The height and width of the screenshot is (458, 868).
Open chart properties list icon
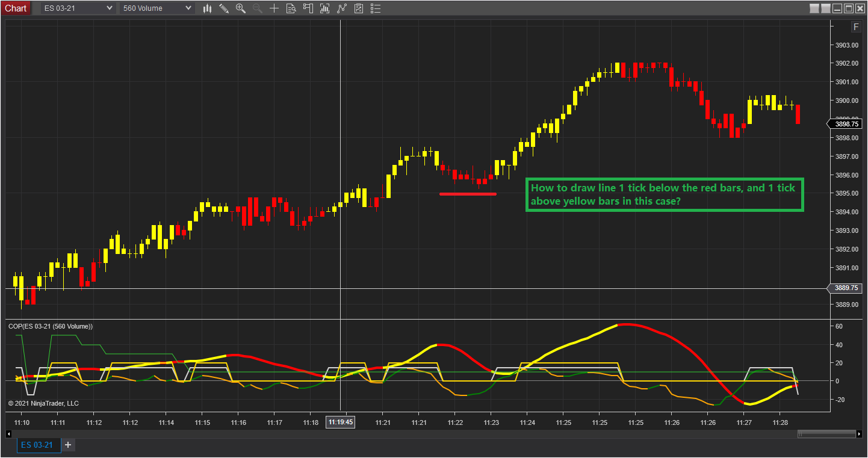(x=376, y=8)
